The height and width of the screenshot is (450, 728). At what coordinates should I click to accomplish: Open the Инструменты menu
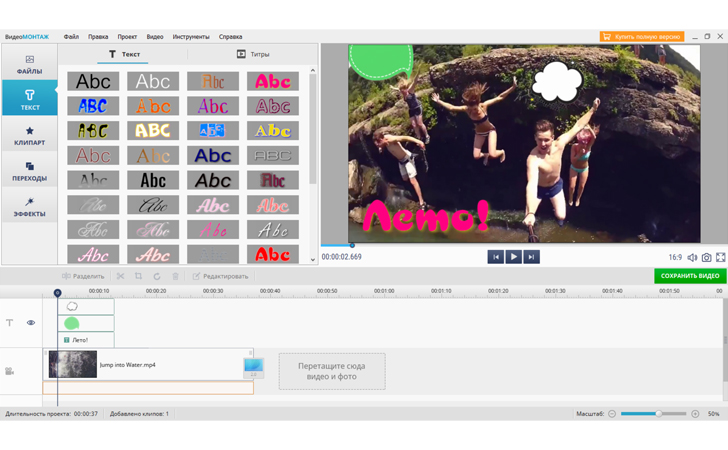[191, 36]
